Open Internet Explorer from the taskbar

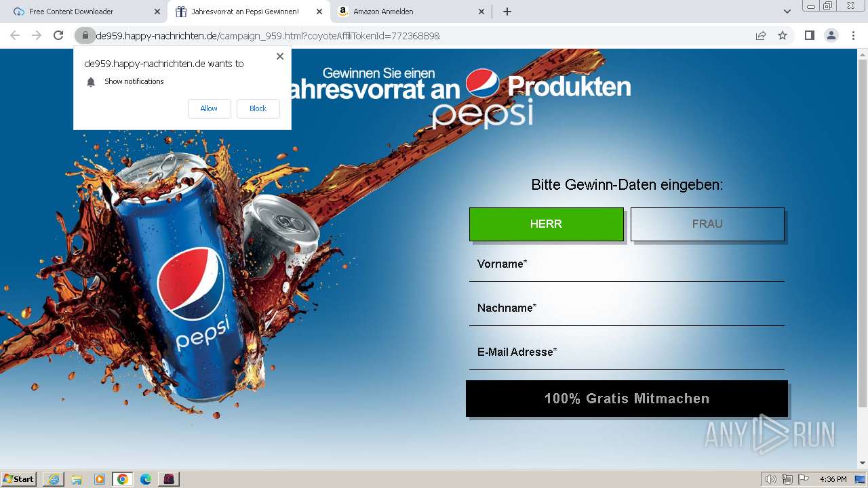54,479
